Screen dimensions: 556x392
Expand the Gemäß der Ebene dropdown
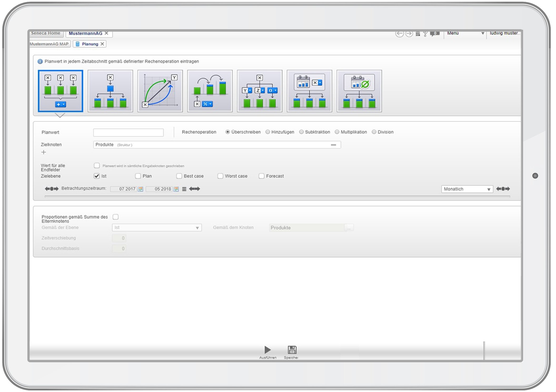(x=197, y=228)
